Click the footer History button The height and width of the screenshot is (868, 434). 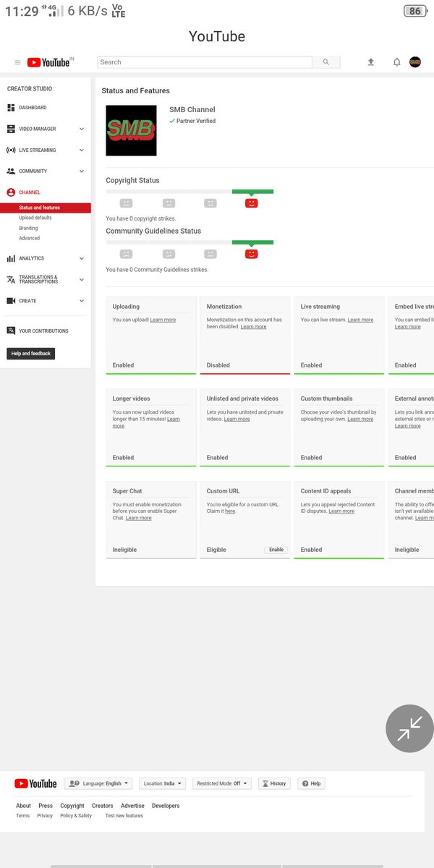click(x=274, y=783)
